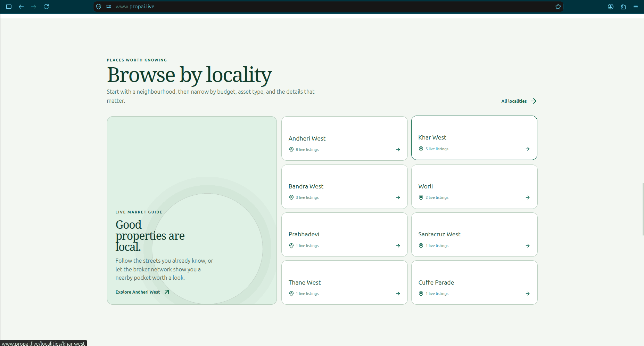Click the PLACES WORTH KNOWING label
644x346 pixels.
pos(137,60)
